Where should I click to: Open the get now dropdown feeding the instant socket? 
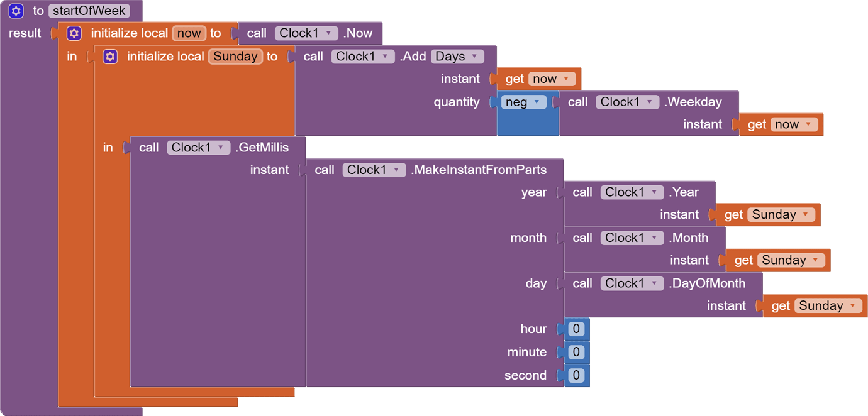tap(553, 78)
